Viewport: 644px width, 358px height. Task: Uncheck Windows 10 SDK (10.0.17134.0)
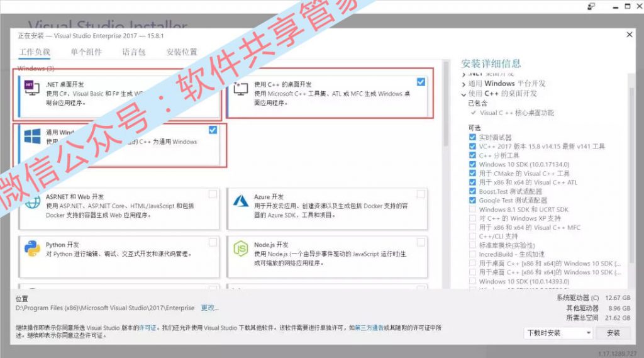pos(472,164)
